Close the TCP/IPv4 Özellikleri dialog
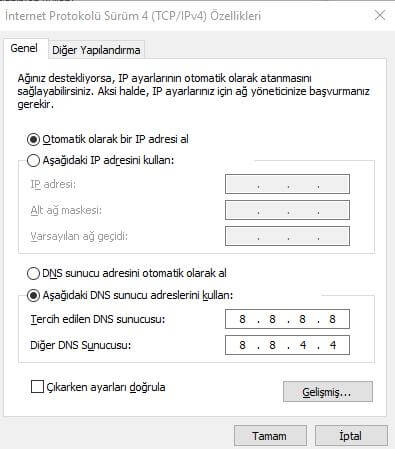This screenshot has height=449, width=395. pos(380,15)
